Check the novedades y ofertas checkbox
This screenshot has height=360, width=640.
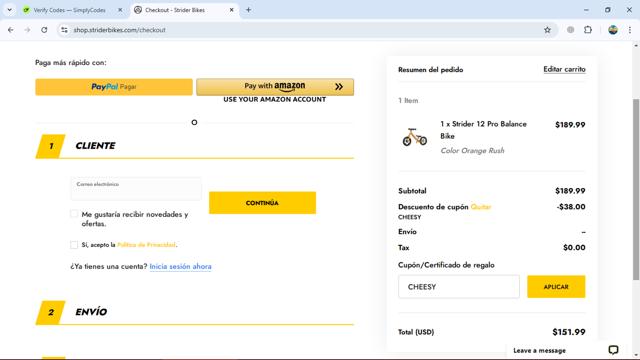[74, 214]
